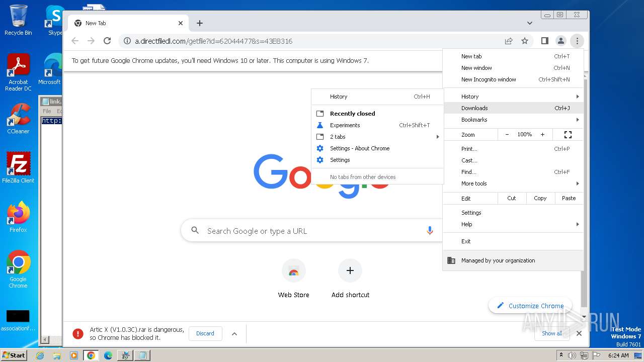The image size is (644, 362).
Task: Select Find menu item
Action: point(513,172)
